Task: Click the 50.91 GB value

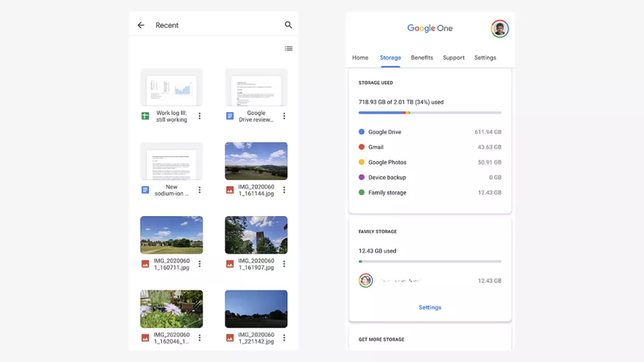Action: [x=489, y=162]
